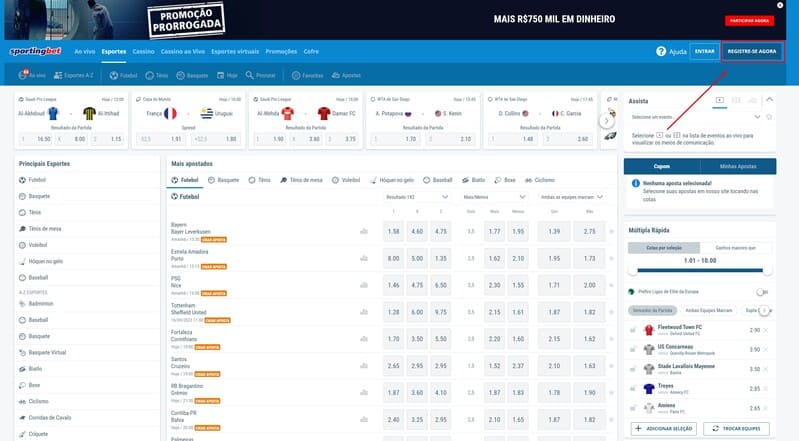Select Futebol in the quick sports bar
This screenshot has height=441, width=799.
tap(123, 75)
